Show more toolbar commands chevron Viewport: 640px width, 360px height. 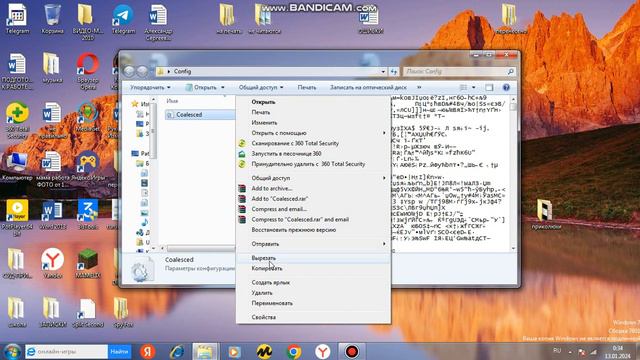point(419,87)
